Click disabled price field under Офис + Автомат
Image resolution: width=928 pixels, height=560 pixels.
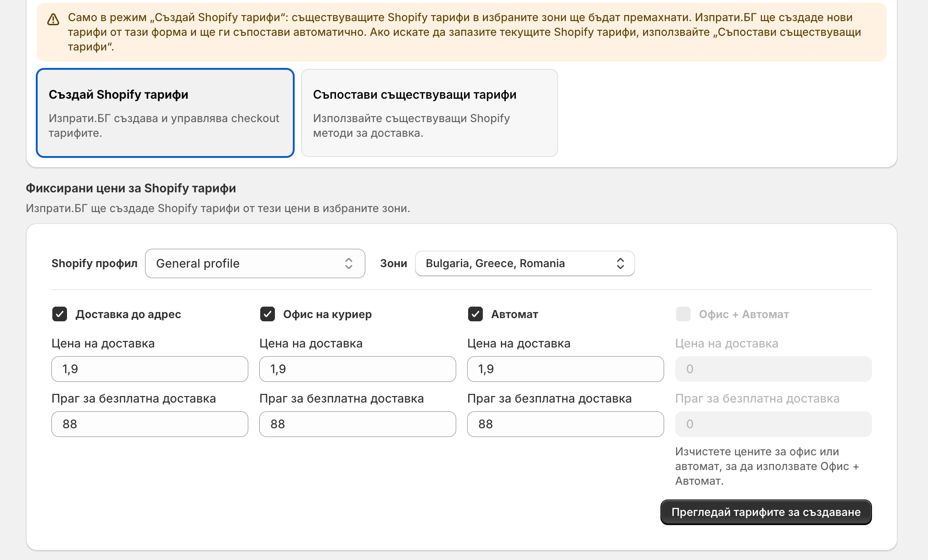point(773,369)
